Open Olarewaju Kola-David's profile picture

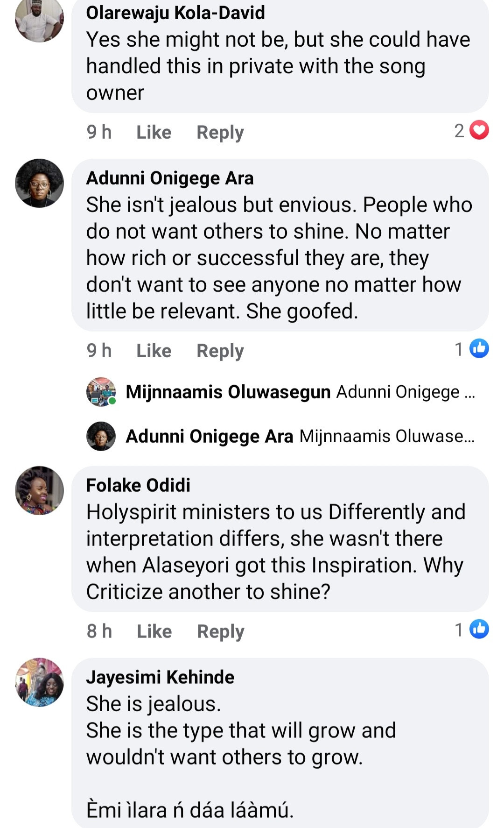point(39,20)
